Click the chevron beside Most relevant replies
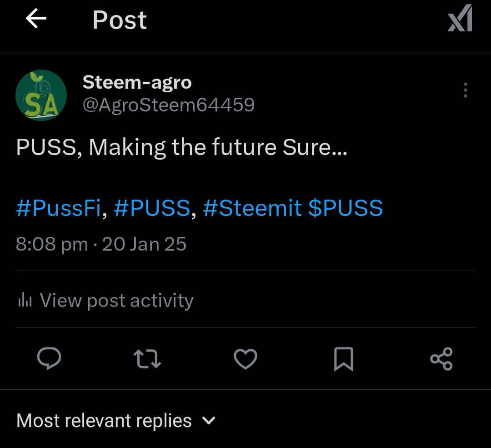The width and height of the screenshot is (491, 448). pos(208,420)
